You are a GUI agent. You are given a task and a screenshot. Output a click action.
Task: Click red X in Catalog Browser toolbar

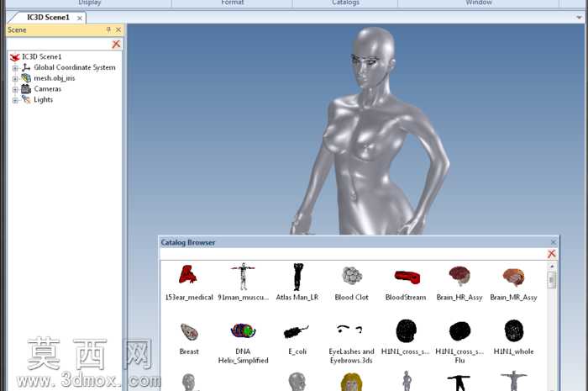pos(551,254)
